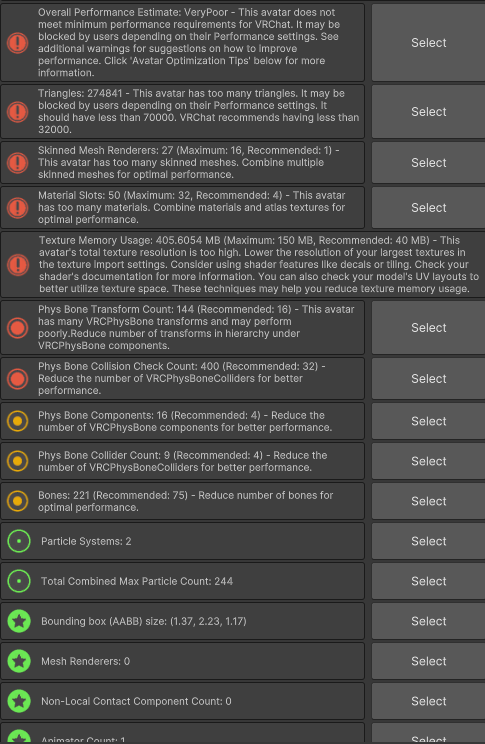Select the Total Combined Max Particle Count entry
485x744 pixels.
click(429, 581)
